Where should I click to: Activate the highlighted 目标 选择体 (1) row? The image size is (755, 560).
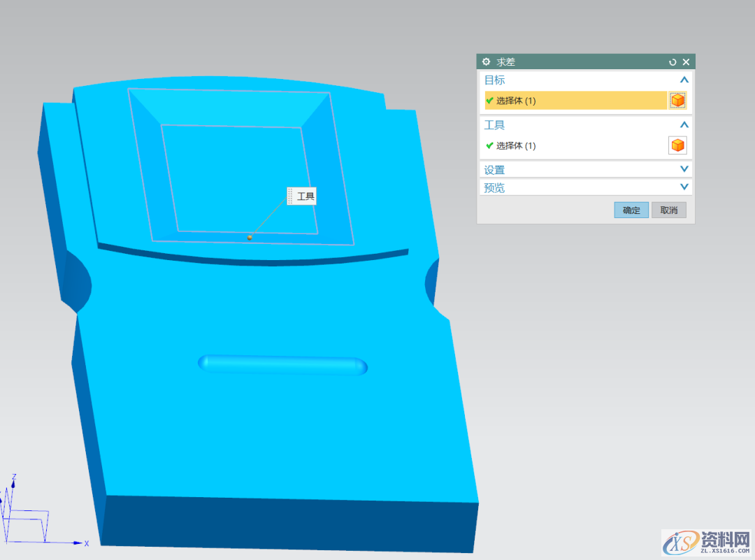pyautogui.click(x=575, y=101)
